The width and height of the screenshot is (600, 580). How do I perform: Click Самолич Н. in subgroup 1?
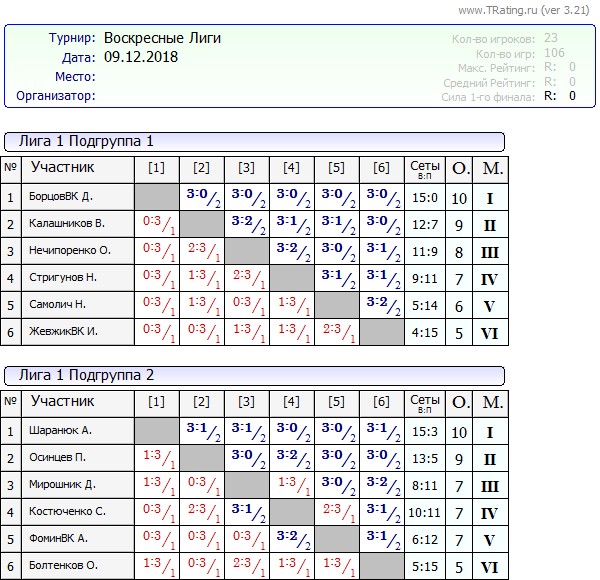pyautogui.click(x=58, y=305)
